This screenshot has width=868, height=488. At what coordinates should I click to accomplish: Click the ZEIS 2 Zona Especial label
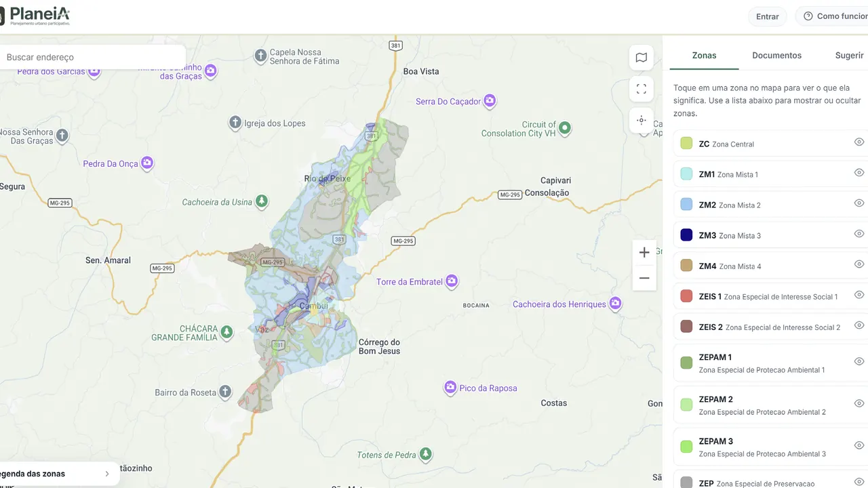770,327
